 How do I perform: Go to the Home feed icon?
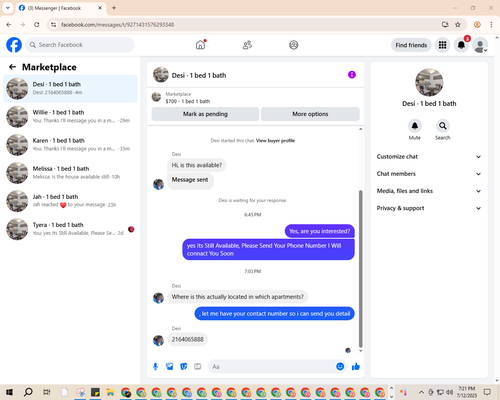click(200, 45)
